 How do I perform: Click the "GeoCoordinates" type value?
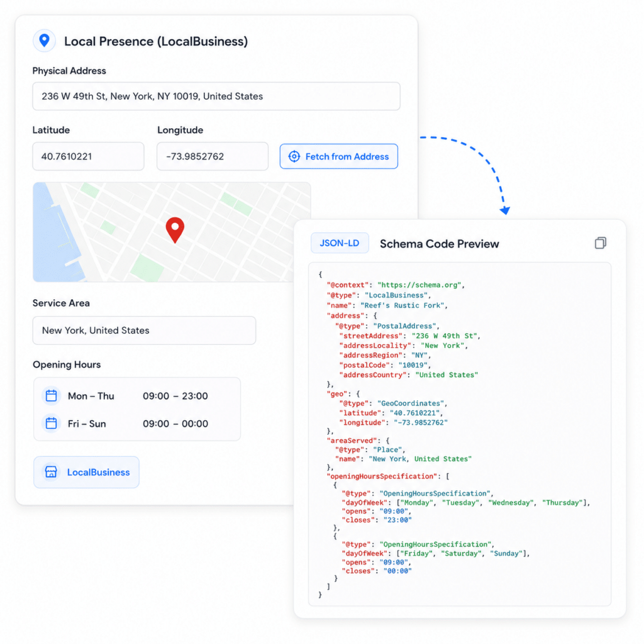click(x=410, y=403)
